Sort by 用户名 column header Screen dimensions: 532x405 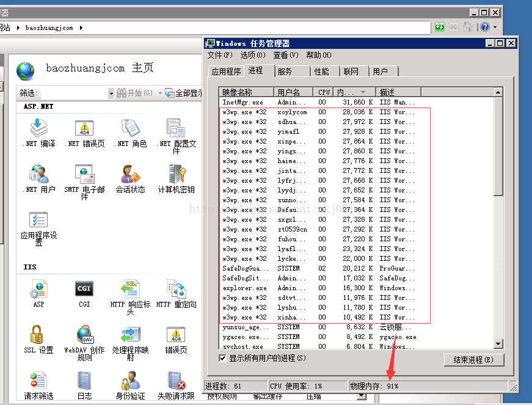click(293, 92)
